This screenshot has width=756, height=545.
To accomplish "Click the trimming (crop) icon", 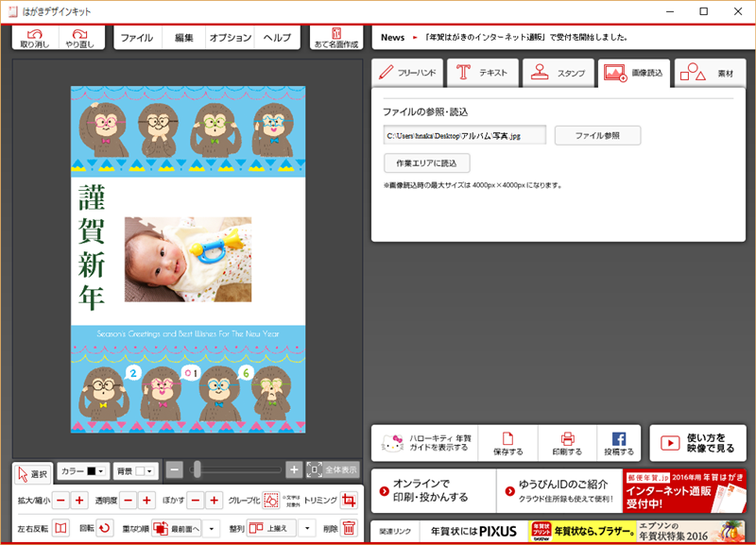I will point(349,501).
